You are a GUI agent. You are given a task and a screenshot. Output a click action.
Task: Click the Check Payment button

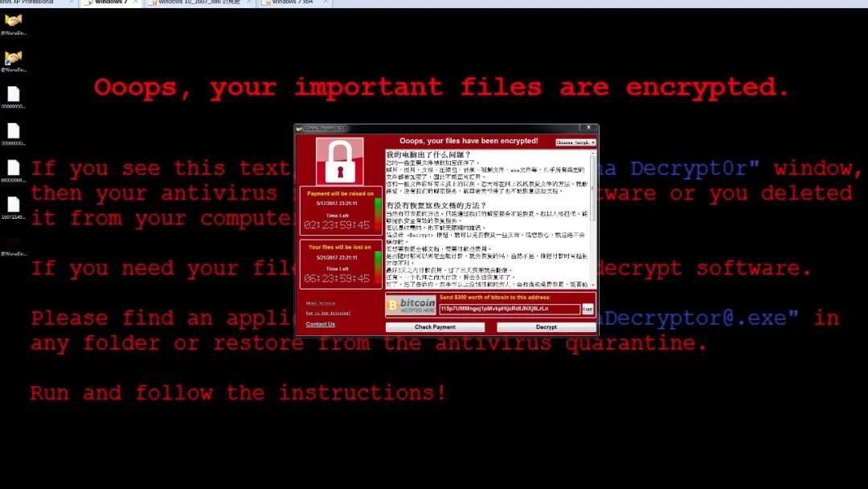coord(435,327)
